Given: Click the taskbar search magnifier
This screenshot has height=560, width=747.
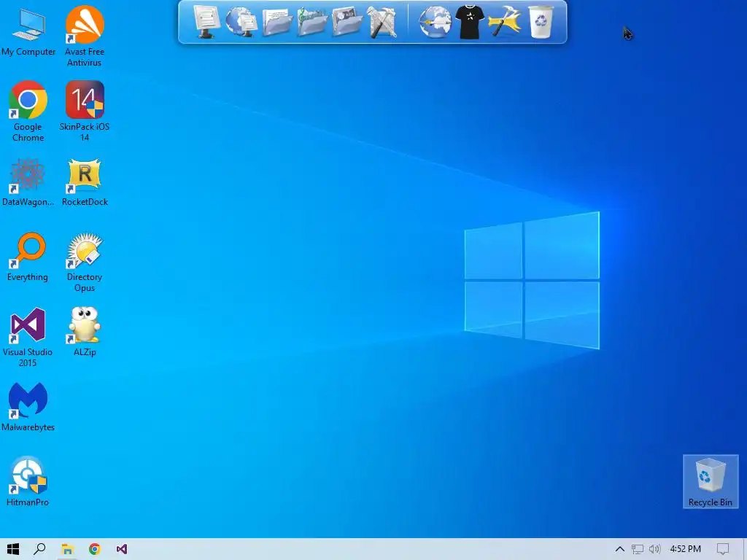Looking at the screenshot, I should [x=40, y=549].
